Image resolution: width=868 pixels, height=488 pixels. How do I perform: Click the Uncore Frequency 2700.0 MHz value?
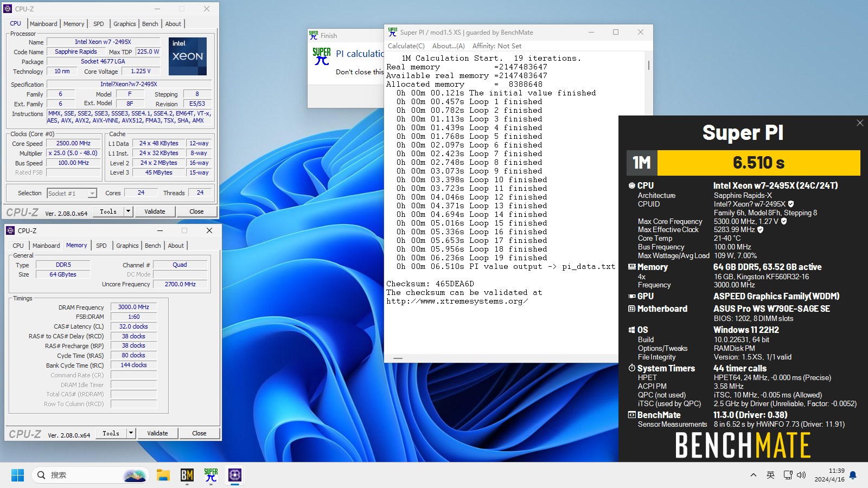(x=180, y=284)
